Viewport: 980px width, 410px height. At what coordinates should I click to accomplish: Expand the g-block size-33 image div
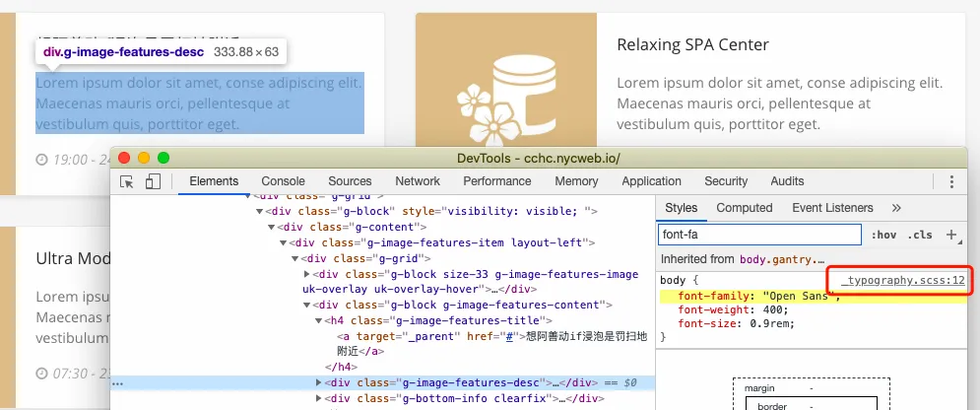(307, 274)
